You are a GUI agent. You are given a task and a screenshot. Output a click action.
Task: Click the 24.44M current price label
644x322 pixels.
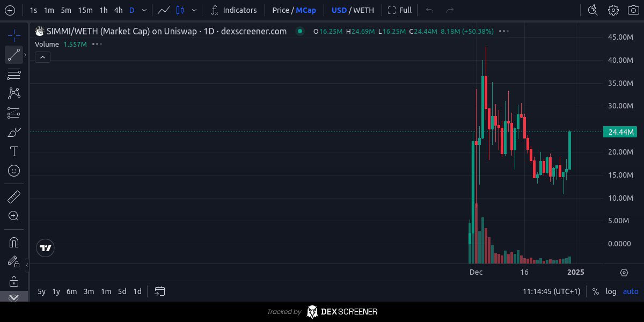620,132
